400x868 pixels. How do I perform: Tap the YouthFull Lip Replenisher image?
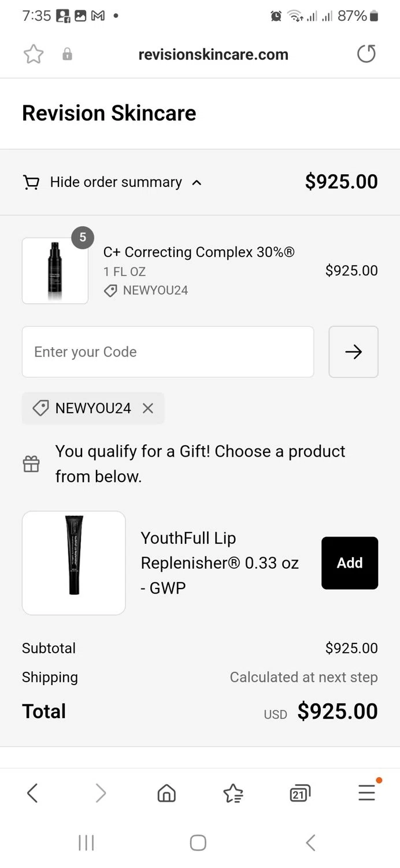[74, 563]
